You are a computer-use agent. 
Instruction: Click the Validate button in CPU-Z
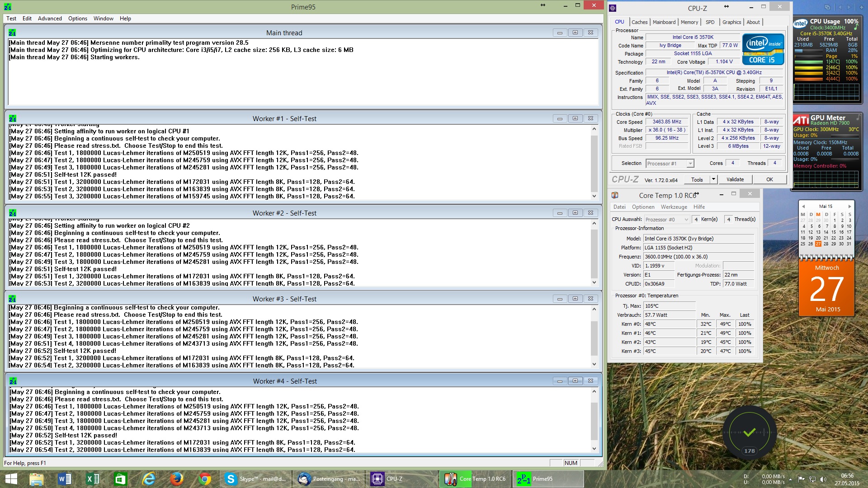[x=735, y=179]
